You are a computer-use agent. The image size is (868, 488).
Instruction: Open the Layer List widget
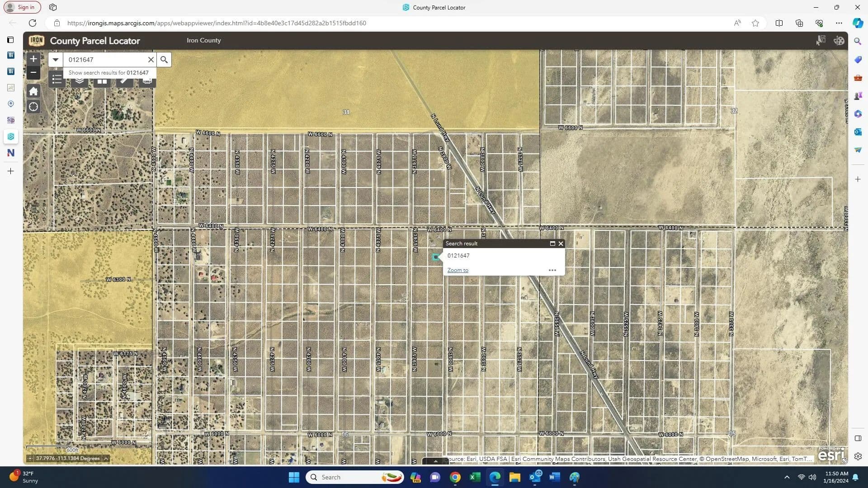(x=80, y=82)
